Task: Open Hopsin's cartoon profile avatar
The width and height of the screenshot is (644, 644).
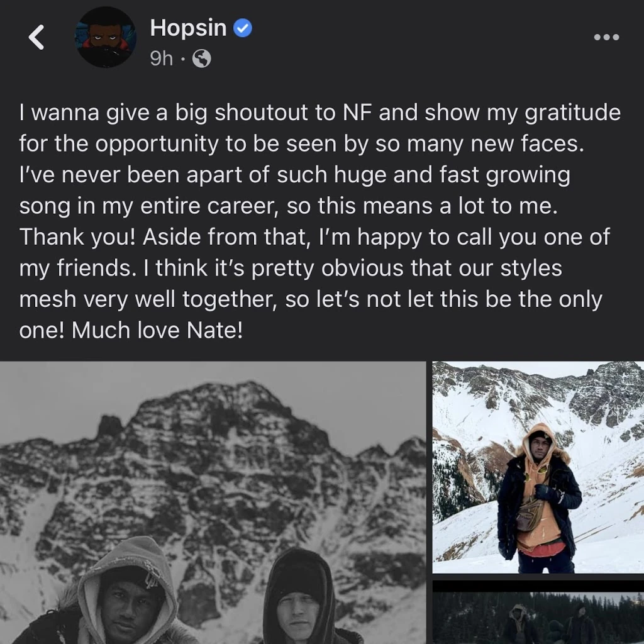Action: [x=106, y=38]
